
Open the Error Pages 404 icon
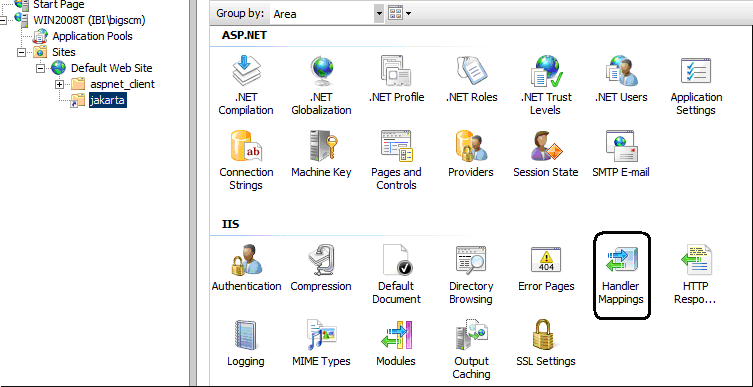pos(546,260)
